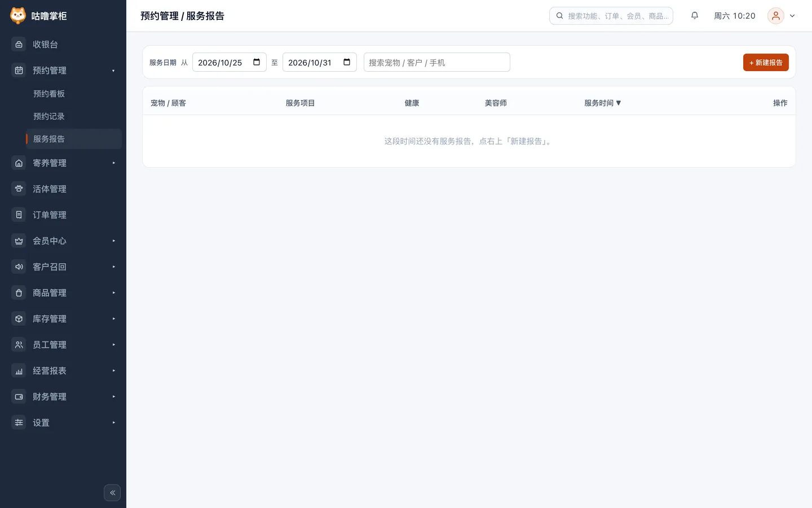Expand the 经营报表 submenu arrow

tap(113, 371)
